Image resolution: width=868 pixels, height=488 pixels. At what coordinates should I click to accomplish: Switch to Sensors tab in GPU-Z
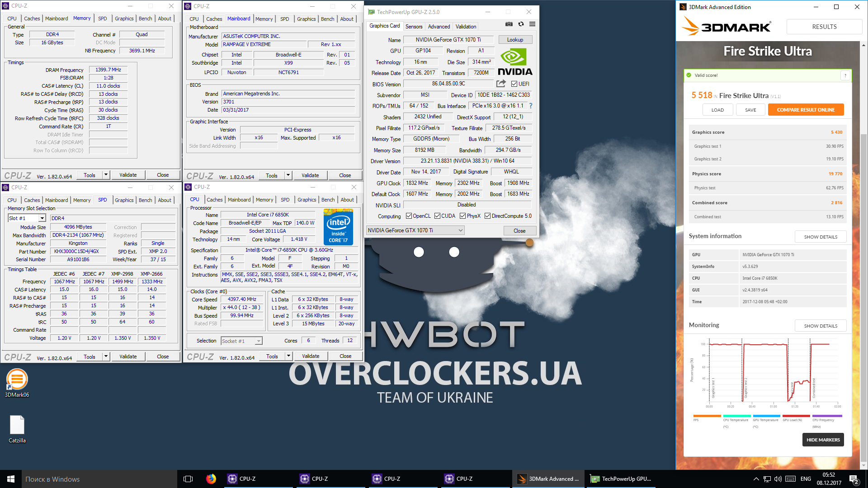pyautogui.click(x=414, y=27)
